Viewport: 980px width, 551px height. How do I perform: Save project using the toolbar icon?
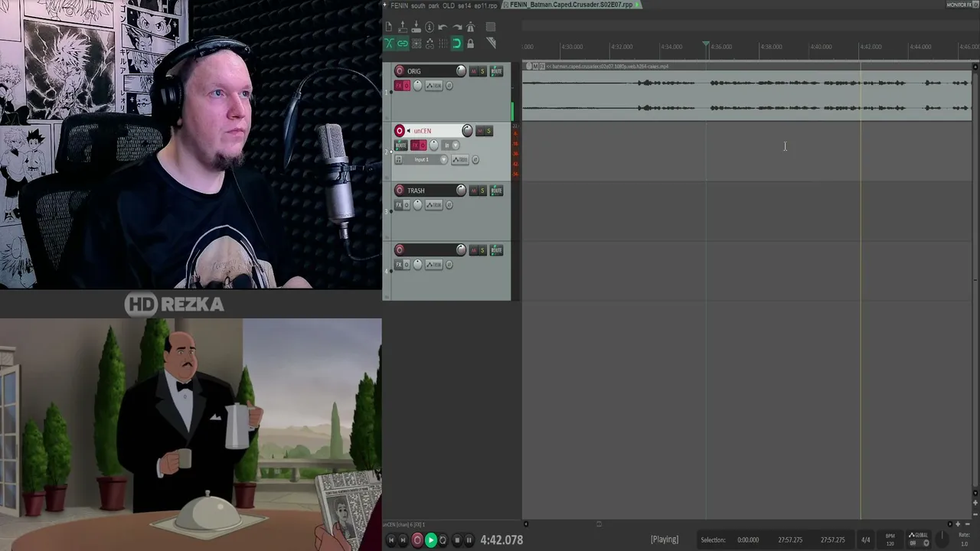coord(416,27)
